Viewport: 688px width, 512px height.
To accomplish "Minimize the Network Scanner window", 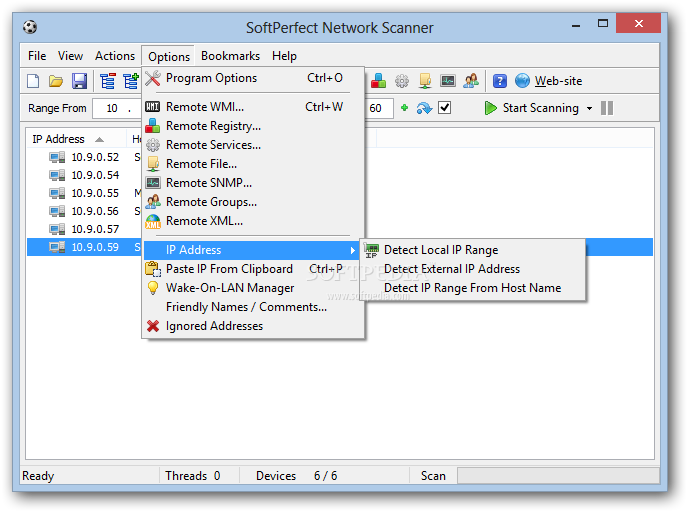I will tap(576, 25).
